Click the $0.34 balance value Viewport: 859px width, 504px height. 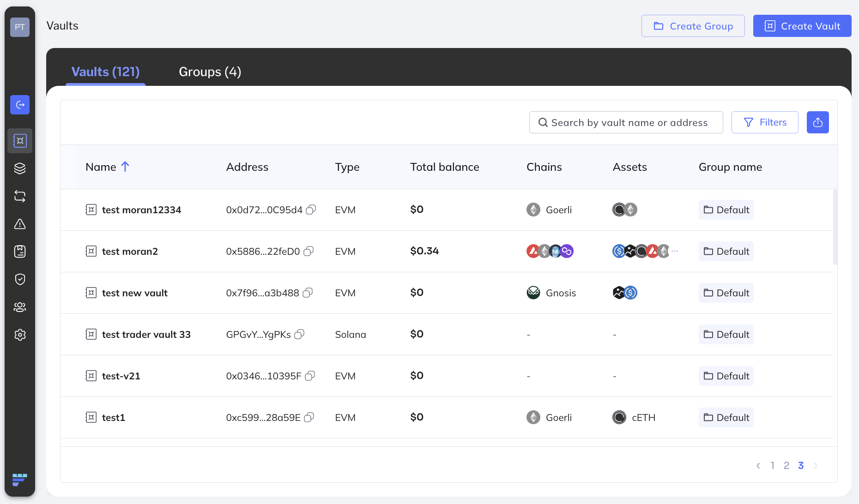coord(424,251)
